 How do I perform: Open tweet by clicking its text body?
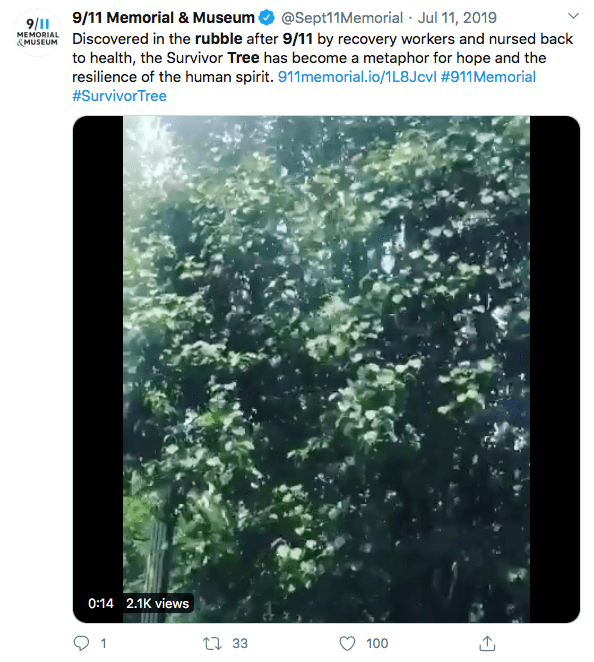pos(323,58)
